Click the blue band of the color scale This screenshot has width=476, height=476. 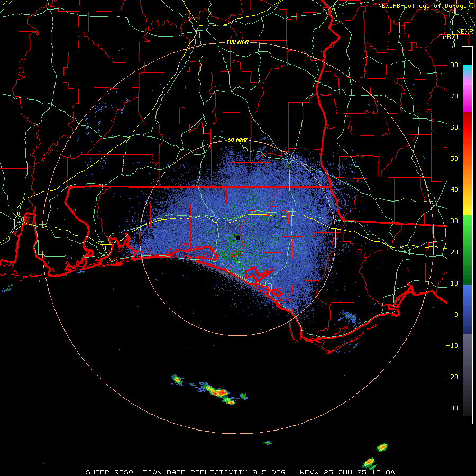(467, 309)
